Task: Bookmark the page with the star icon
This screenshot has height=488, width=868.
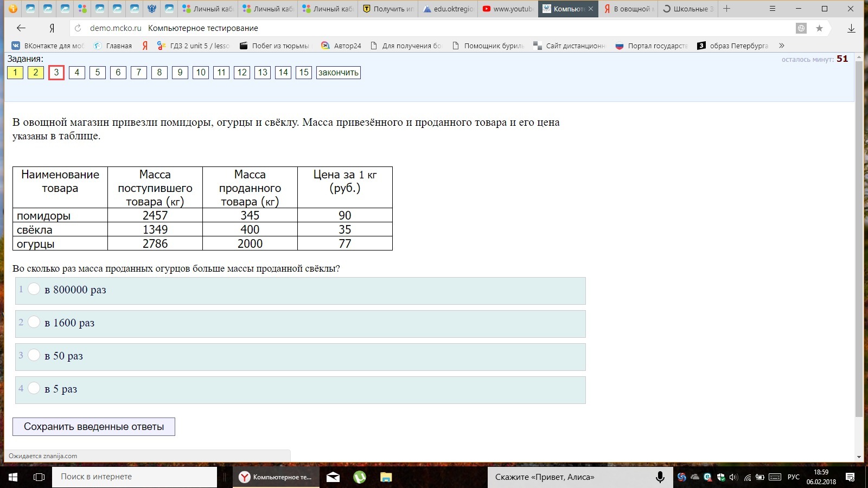Action: [819, 28]
